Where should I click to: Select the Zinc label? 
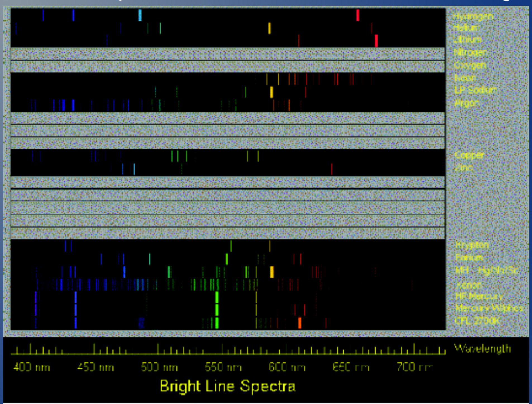pyautogui.click(x=464, y=168)
